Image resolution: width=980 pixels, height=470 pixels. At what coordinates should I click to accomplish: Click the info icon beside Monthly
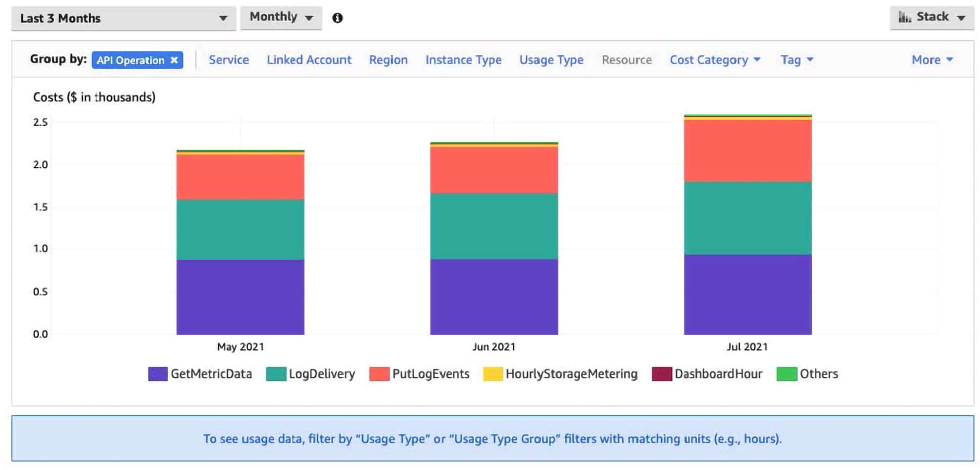click(337, 18)
